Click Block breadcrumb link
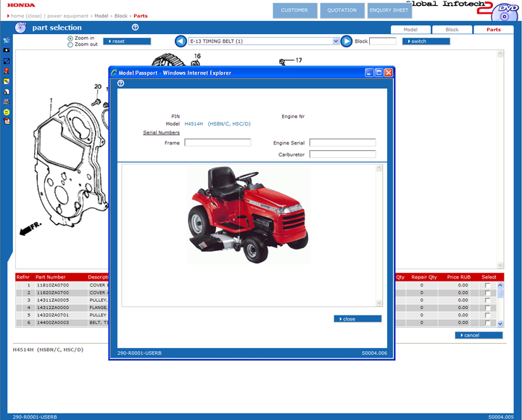 (x=121, y=16)
